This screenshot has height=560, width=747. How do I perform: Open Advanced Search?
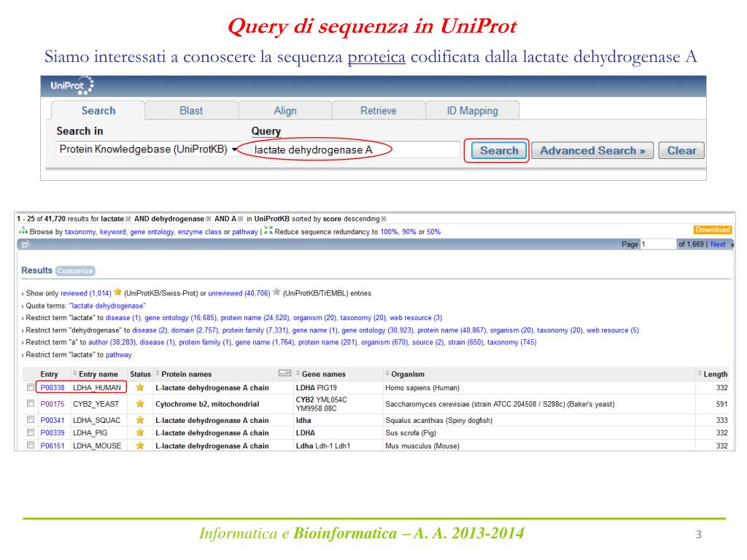(x=592, y=150)
